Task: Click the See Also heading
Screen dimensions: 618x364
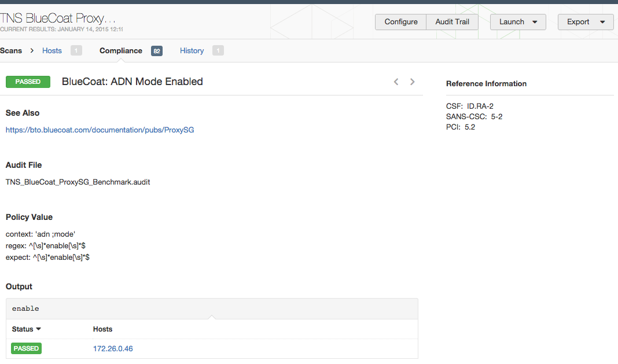Action: (23, 113)
